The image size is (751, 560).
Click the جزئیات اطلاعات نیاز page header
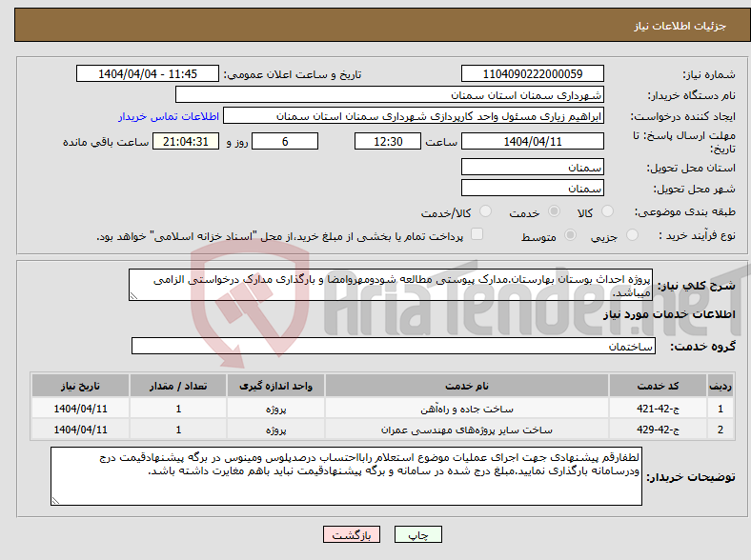pos(680,26)
